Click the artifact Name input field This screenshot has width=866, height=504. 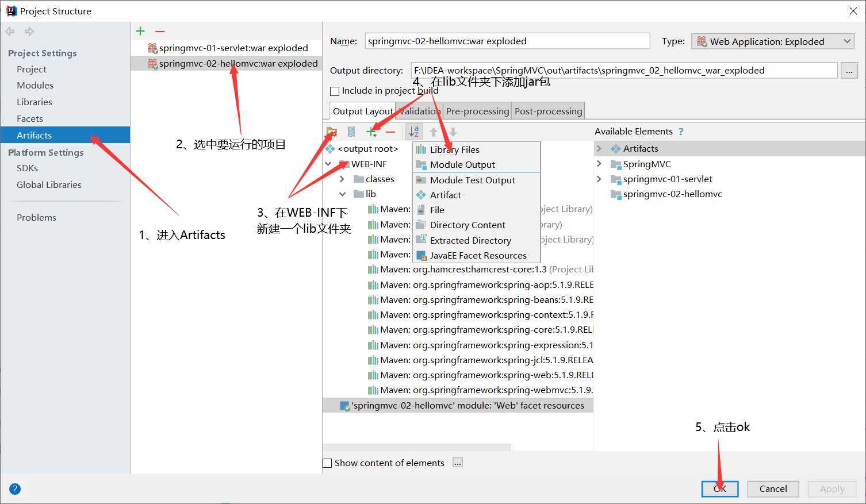507,41
